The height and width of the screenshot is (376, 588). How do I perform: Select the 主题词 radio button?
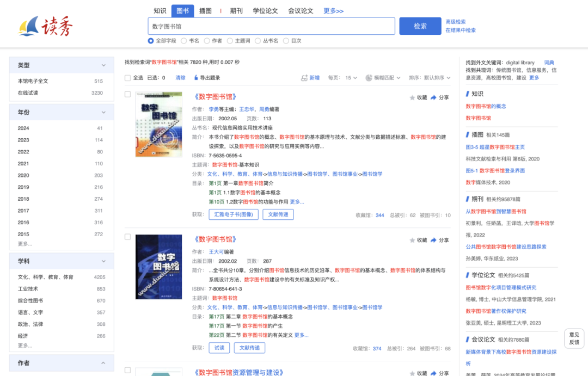coord(231,40)
